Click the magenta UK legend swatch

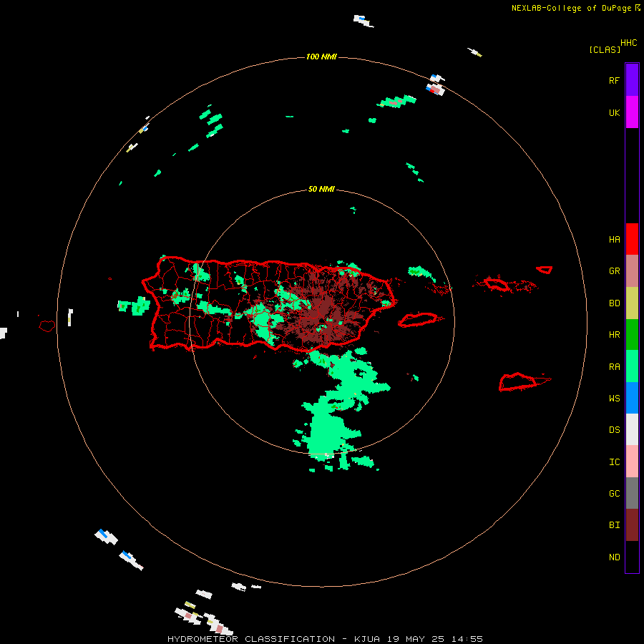(632, 112)
